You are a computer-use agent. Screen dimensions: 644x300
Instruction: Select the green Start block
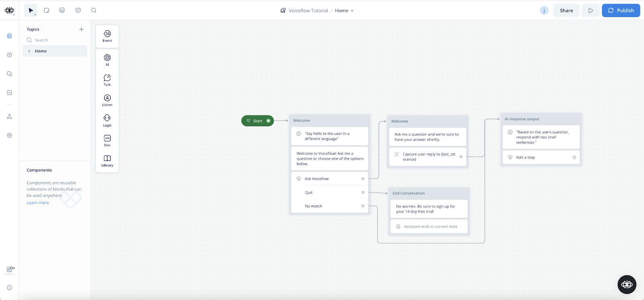(x=258, y=121)
